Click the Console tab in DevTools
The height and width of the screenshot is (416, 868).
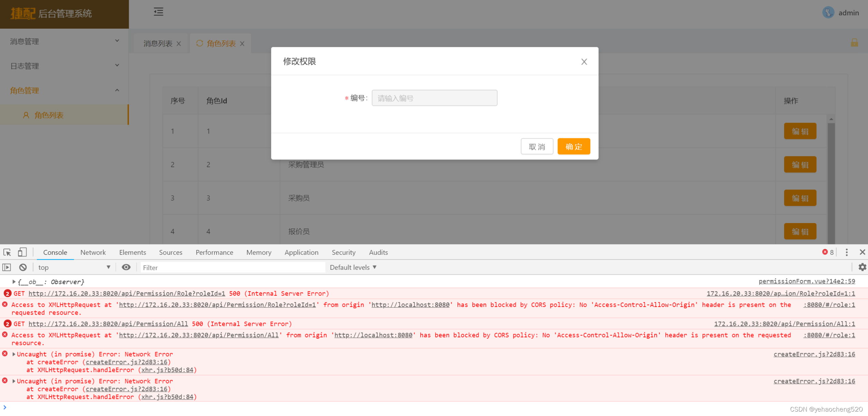pyautogui.click(x=55, y=253)
